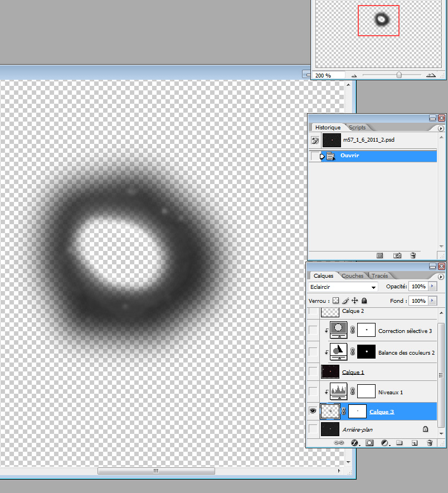Screen dimensions: 448x493
Task: Show the Calque 2 layer
Action: pyautogui.click(x=313, y=312)
